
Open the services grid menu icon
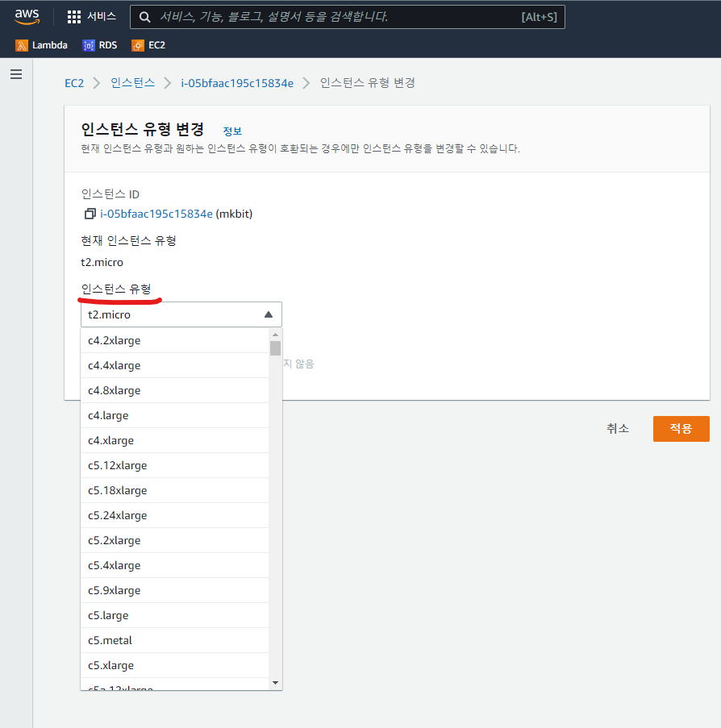tap(74, 17)
